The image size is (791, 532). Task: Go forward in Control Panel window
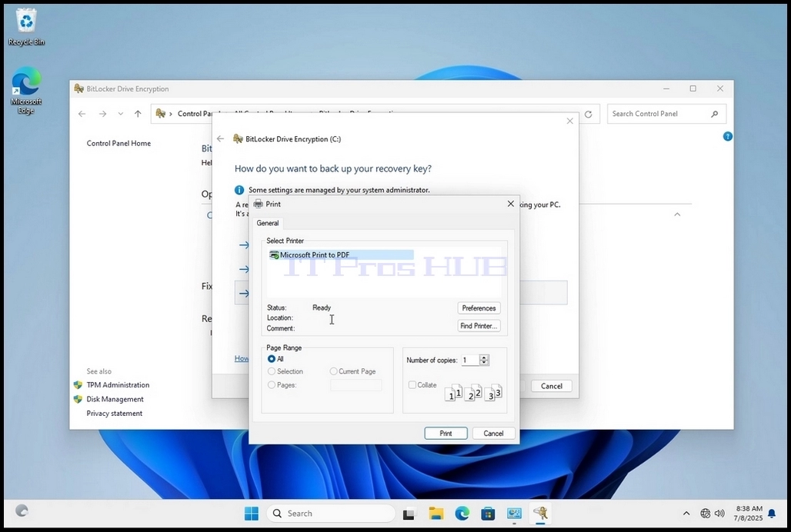[102, 114]
